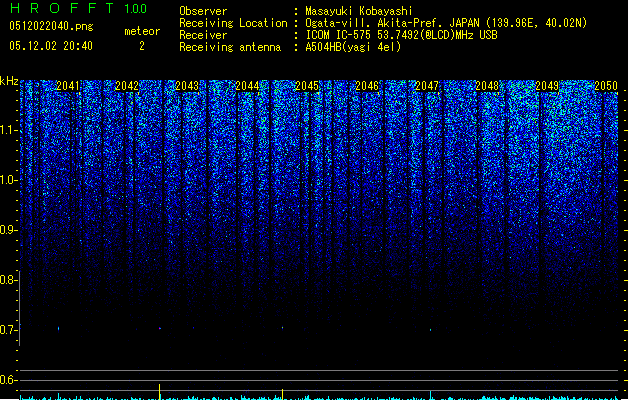The image size is (629, 400).
Task: Select the 2041 time marker
Action: [68, 87]
